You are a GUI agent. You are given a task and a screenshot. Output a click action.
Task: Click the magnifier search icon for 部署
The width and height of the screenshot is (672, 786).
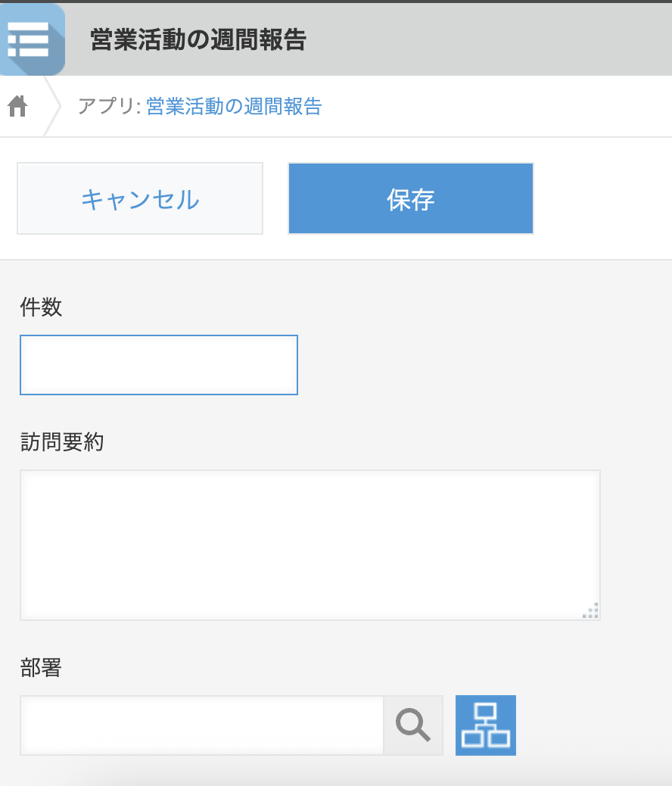click(x=413, y=725)
